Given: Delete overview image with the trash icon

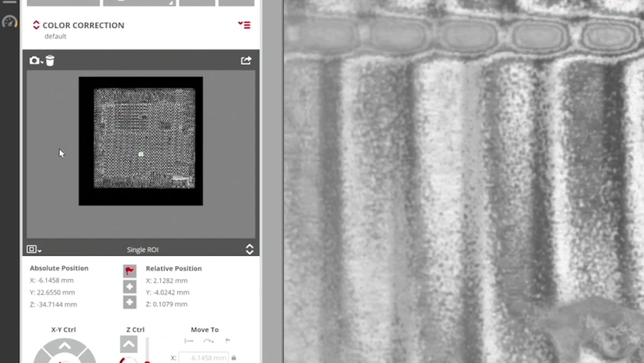Looking at the screenshot, I should pyautogui.click(x=50, y=60).
